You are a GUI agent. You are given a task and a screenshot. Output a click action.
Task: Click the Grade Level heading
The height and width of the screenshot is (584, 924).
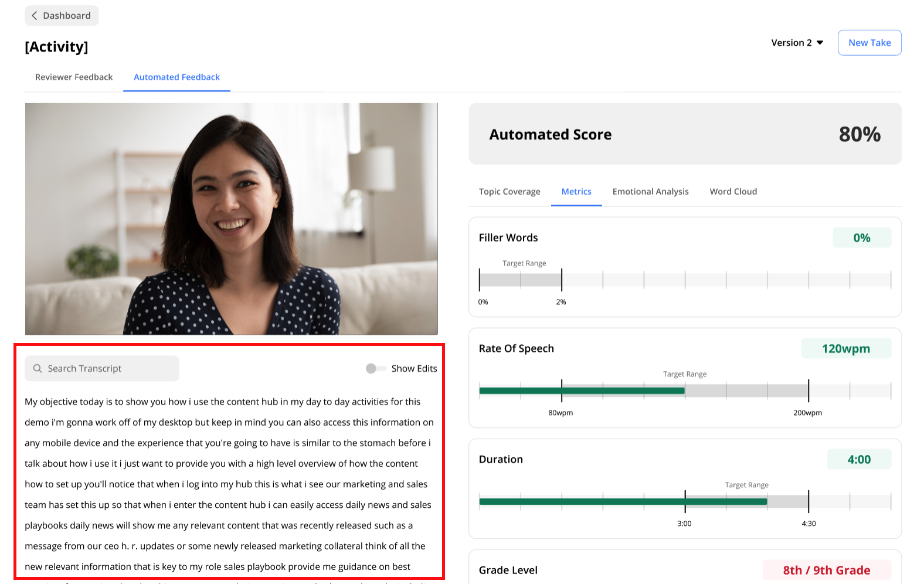click(508, 570)
